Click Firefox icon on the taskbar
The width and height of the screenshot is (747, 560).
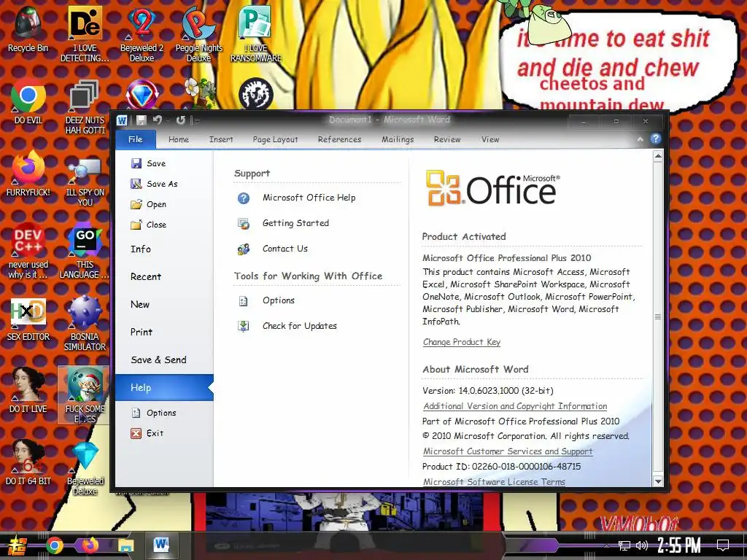90,545
